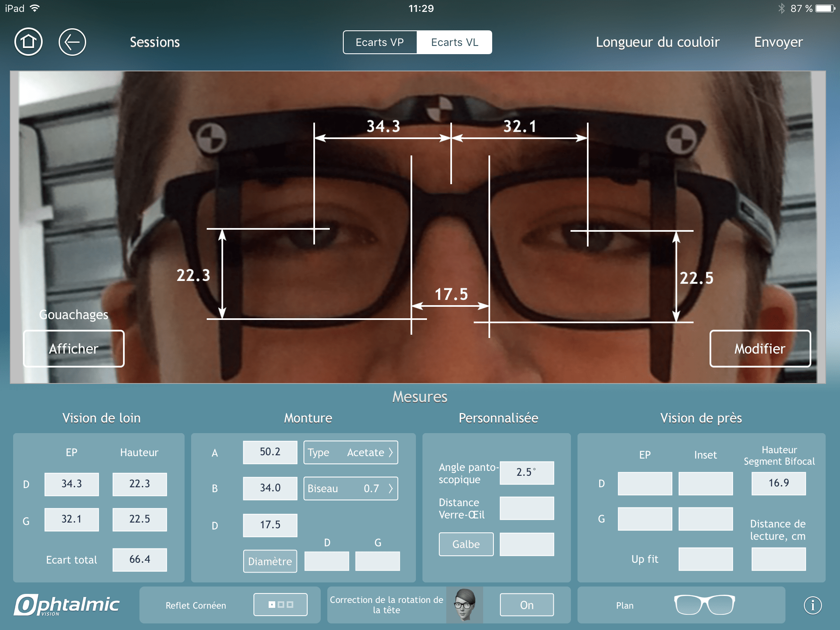The height and width of the screenshot is (630, 840).
Task: Tap the Bluetooth status icon
Action: [x=781, y=9]
